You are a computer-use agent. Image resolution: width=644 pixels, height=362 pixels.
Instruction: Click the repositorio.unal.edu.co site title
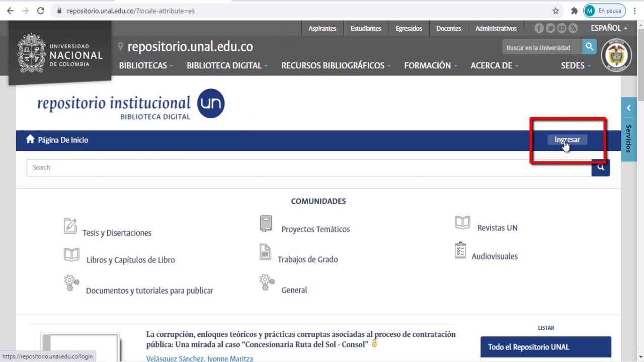click(190, 47)
